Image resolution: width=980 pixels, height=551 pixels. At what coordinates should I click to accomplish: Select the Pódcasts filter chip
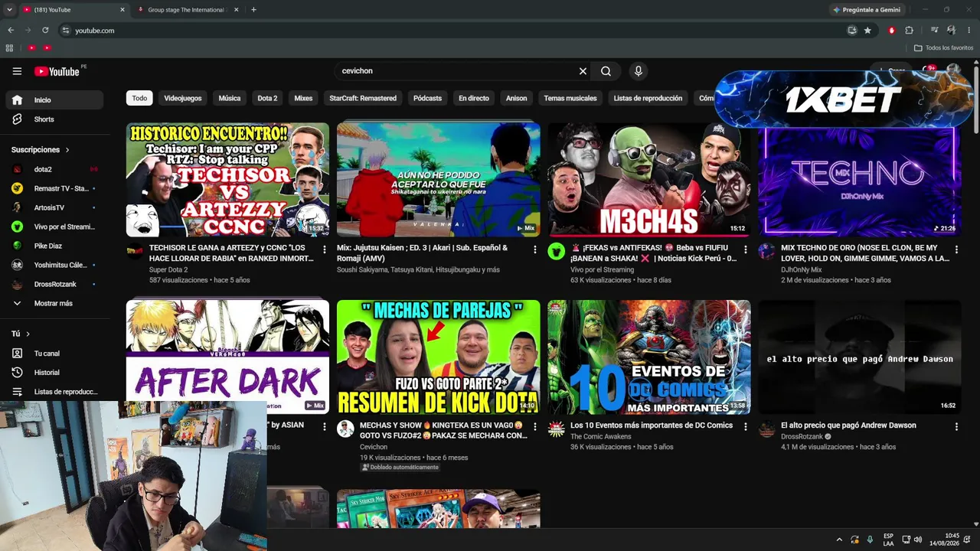427,98
